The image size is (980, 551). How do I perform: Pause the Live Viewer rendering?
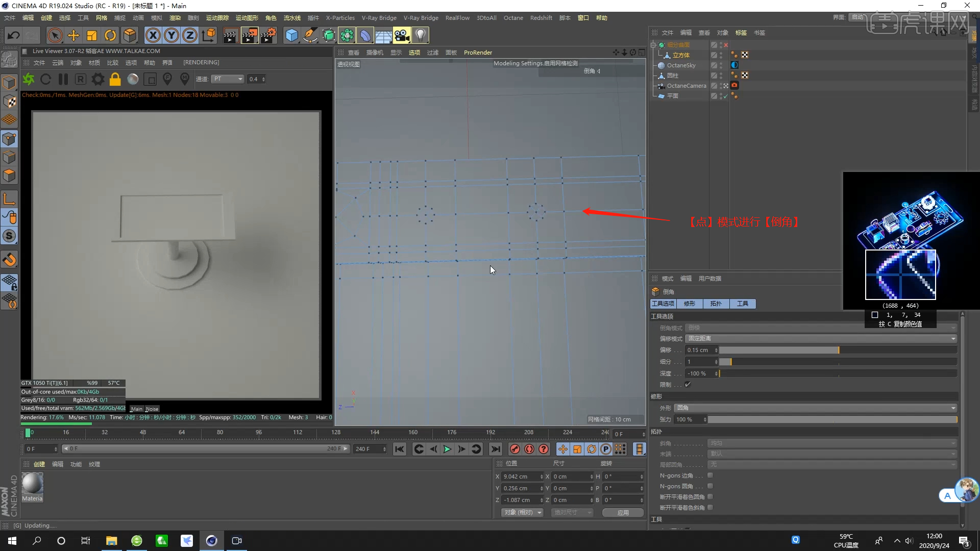63,79
